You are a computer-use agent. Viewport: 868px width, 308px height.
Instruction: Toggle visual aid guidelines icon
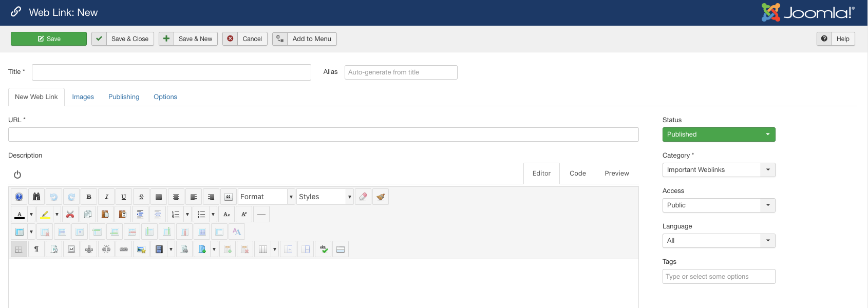pyautogui.click(x=19, y=249)
